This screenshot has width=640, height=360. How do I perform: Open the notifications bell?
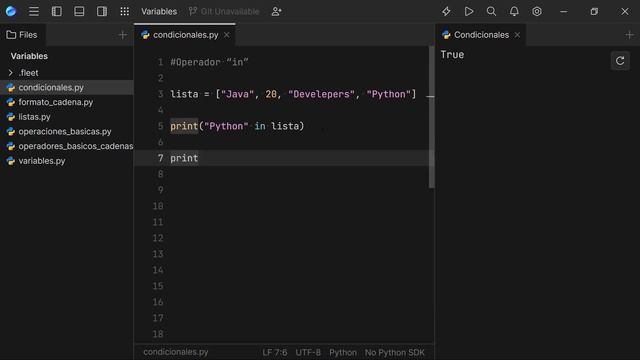(514, 11)
